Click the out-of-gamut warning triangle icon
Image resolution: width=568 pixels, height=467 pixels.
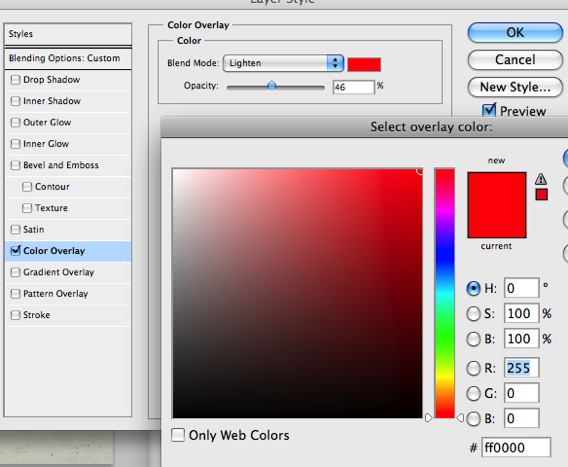click(x=541, y=179)
